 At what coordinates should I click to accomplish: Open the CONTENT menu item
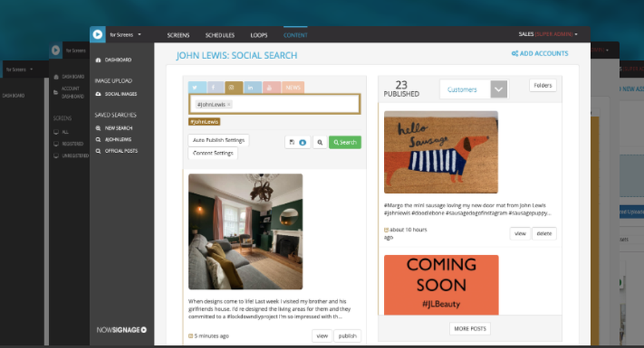[296, 35]
